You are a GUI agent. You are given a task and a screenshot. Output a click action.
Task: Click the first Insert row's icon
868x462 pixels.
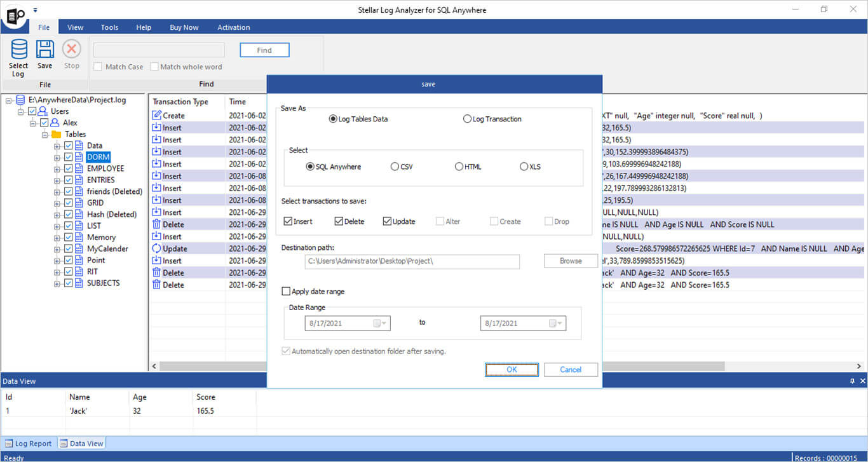click(157, 128)
